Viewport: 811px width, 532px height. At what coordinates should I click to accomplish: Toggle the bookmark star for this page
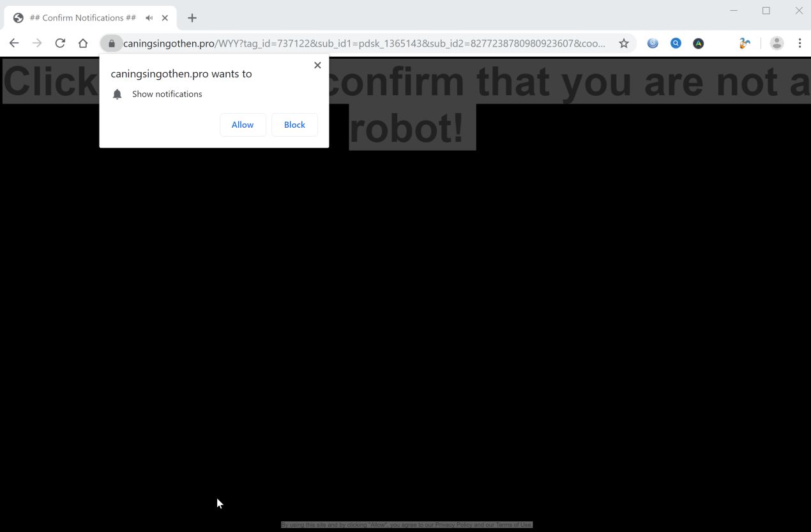[623, 43]
